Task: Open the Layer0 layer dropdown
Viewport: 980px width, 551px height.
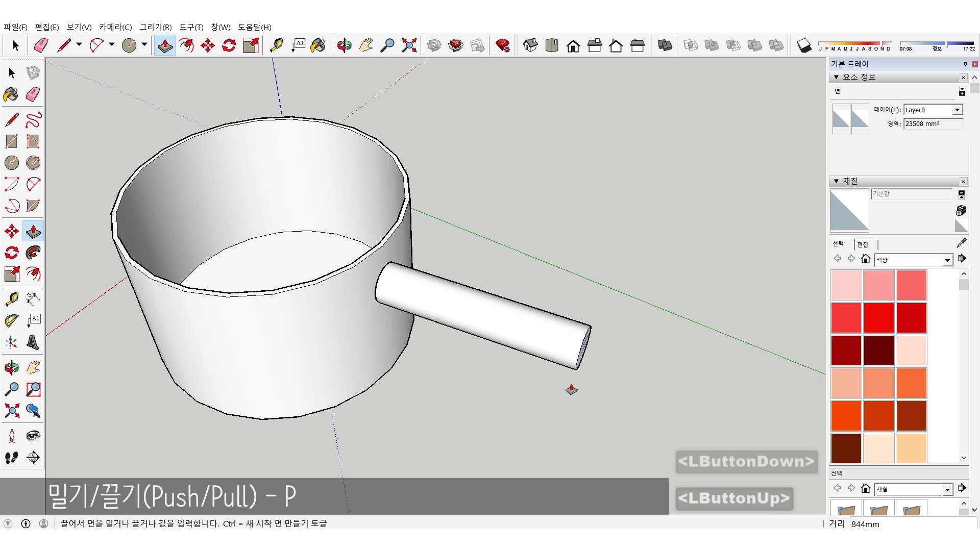Action: [x=957, y=110]
